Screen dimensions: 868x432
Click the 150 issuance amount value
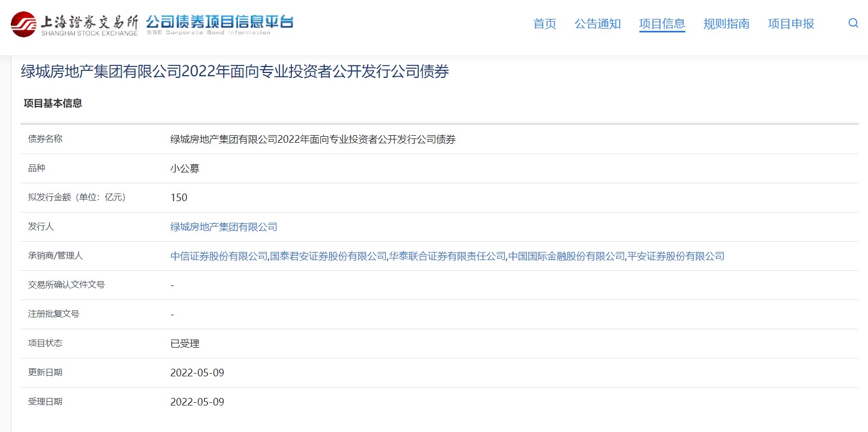[x=179, y=198]
